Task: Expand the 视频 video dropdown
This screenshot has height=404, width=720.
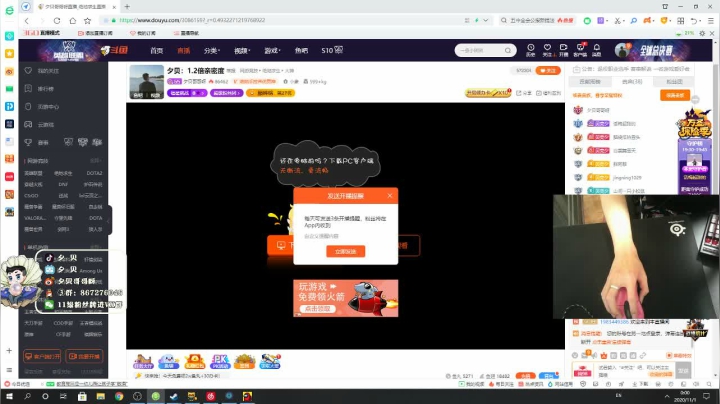Action: click(242, 50)
